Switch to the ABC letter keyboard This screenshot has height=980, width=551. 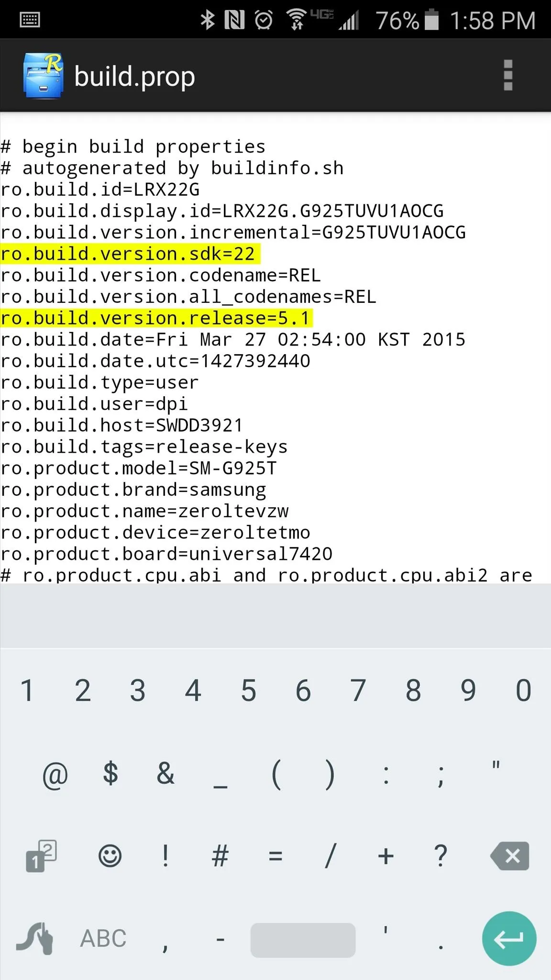pos(103,938)
